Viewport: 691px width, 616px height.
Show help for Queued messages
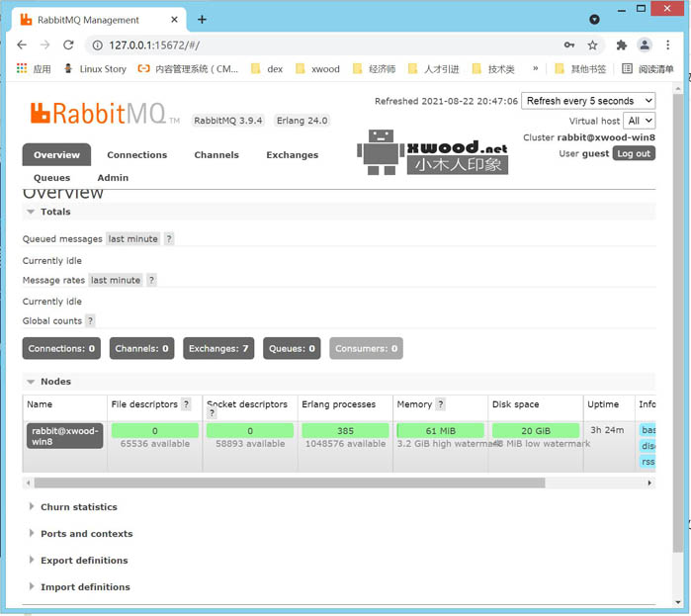[169, 239]
